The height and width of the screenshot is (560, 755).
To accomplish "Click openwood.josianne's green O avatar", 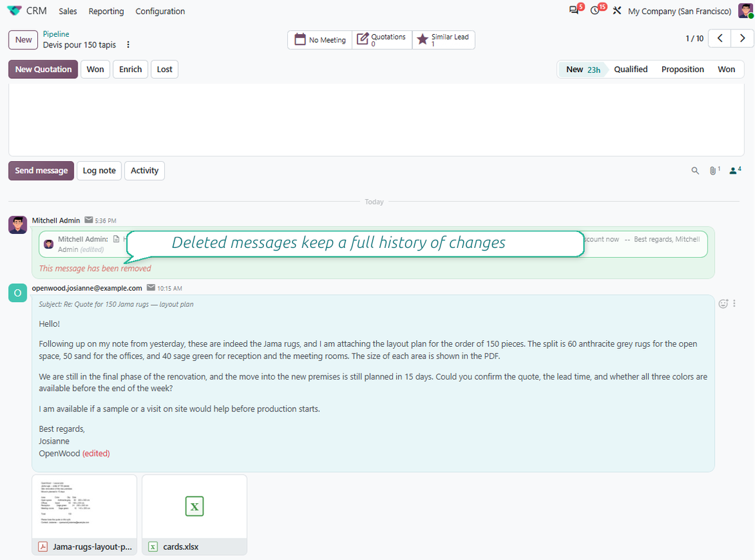I will [18, 293].
